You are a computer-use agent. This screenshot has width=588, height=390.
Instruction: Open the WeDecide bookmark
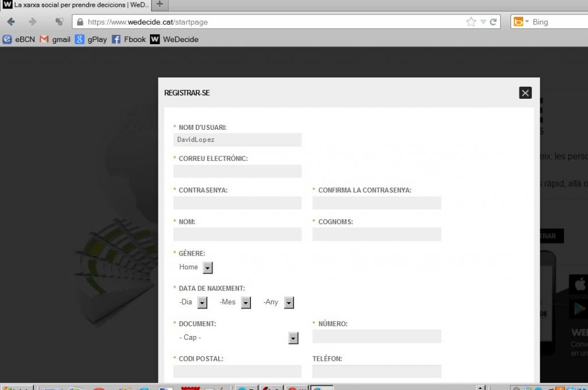[175, 40]
